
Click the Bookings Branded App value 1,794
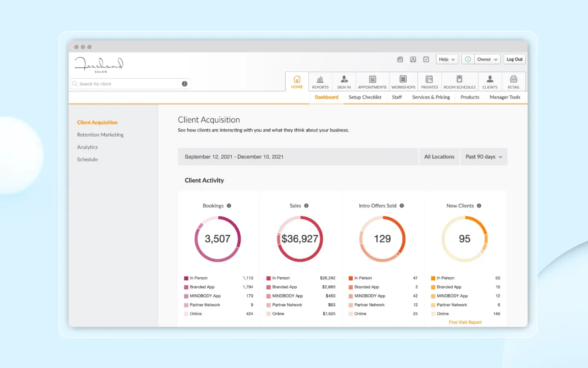[x=248, y=287]
